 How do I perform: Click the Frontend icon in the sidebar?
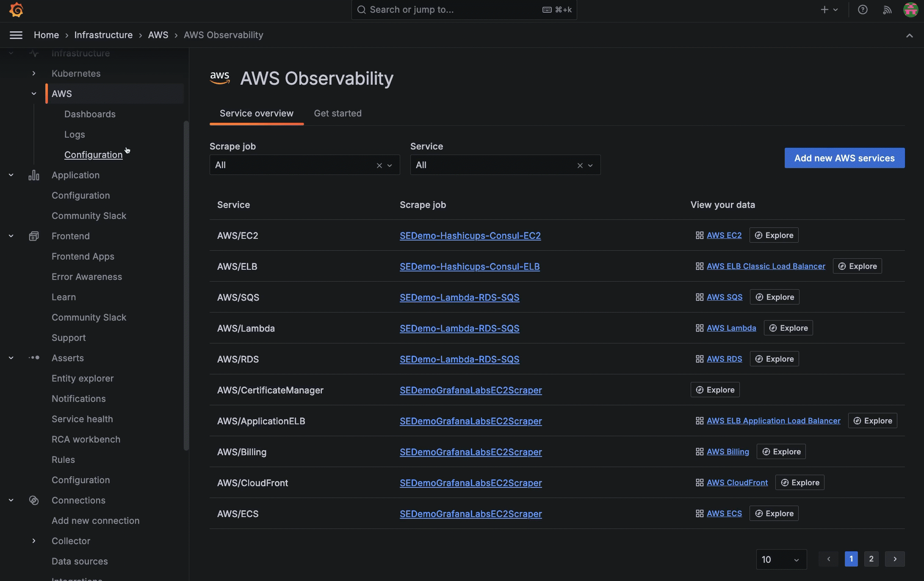pos(34,236)
